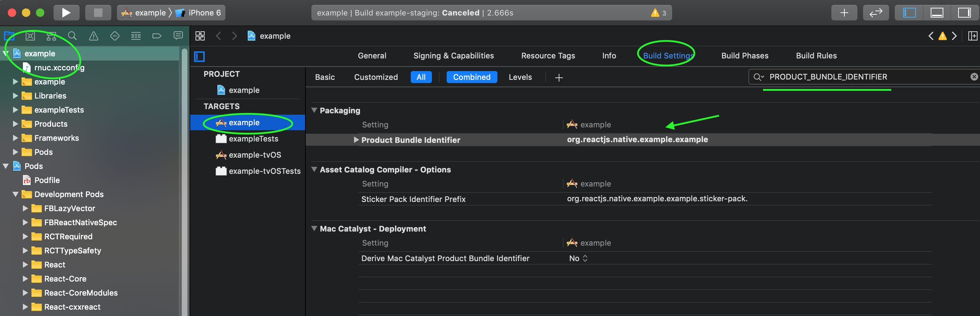Viewport: 980px width, 316px height.
Task: Open the Symbol navigator
Action: (x=51, y=36)
